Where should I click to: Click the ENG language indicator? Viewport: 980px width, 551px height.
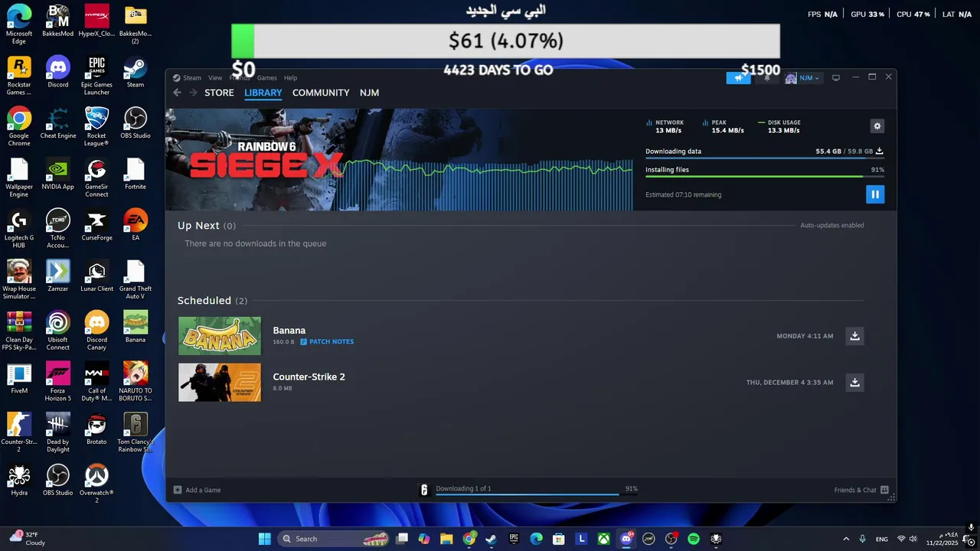(x=882, y=539)
